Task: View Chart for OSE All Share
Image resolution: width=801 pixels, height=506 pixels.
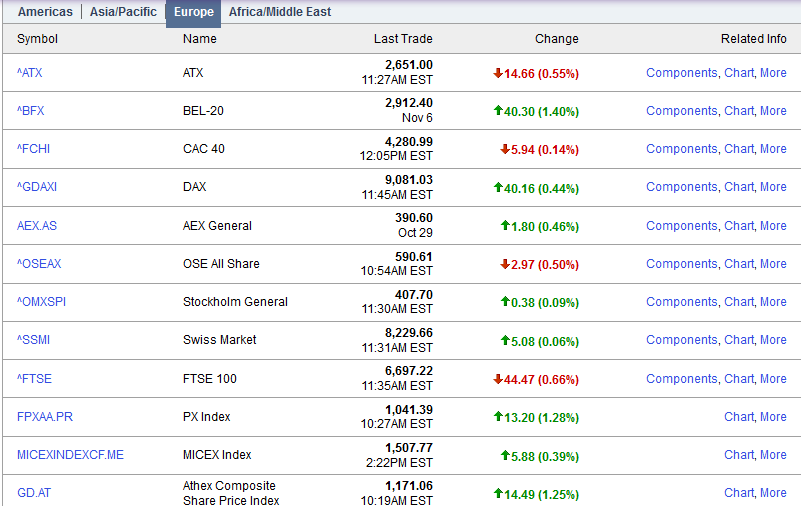Action: click(739, 263)
